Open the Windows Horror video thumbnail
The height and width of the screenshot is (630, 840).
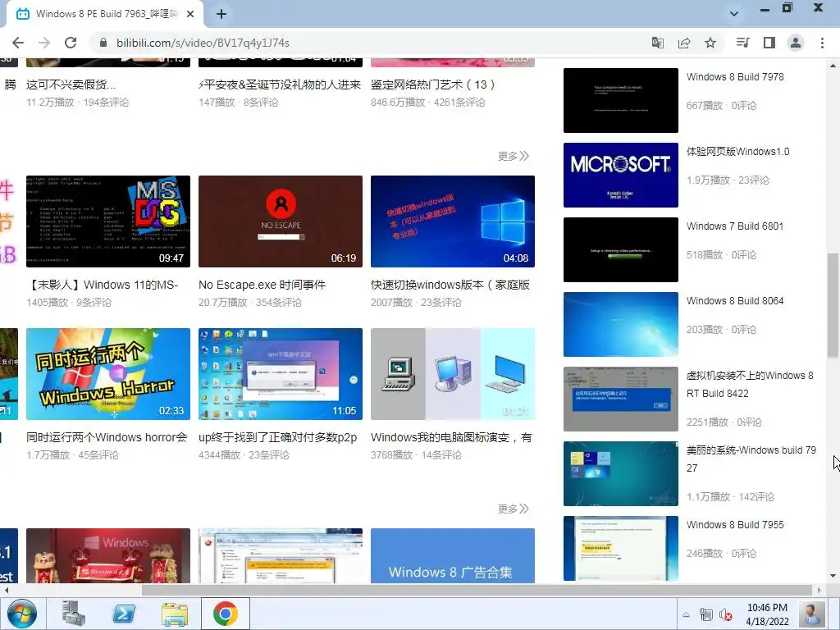click(108, 374)
